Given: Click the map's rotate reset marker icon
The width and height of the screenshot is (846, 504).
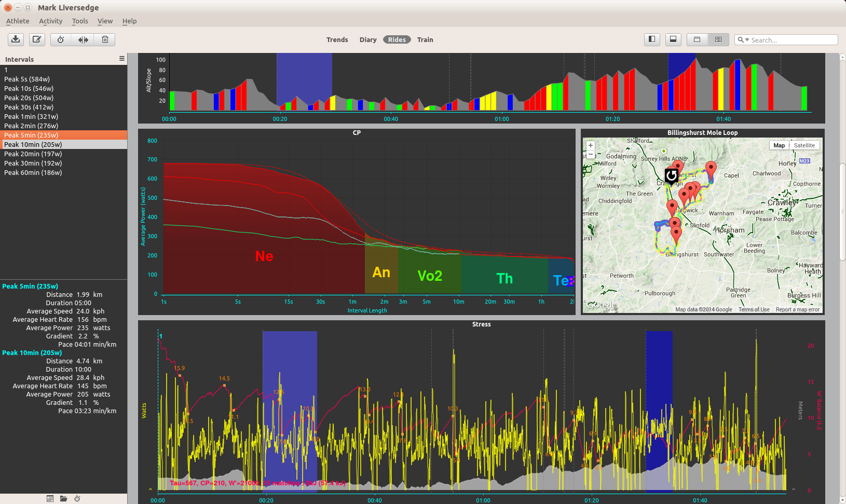Looking at the screenshot, I should pos(671,175).
